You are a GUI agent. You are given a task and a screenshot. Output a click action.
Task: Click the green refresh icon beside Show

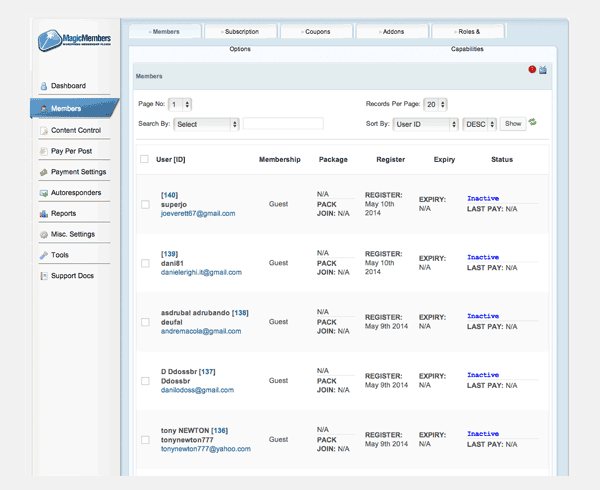click(x=533, y=122)
